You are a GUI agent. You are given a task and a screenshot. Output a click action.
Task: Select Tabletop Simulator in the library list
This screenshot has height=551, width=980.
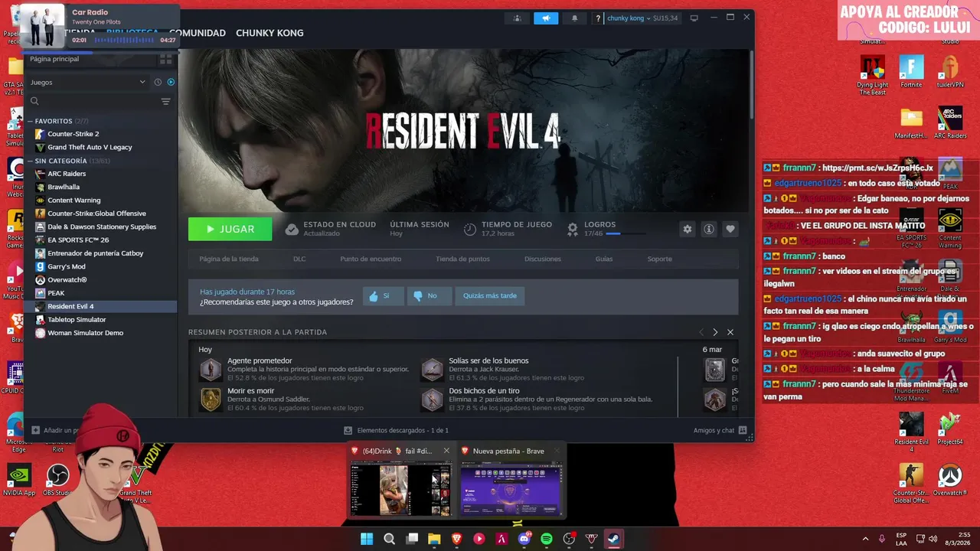pyautogui.click(x=101, y=319)
